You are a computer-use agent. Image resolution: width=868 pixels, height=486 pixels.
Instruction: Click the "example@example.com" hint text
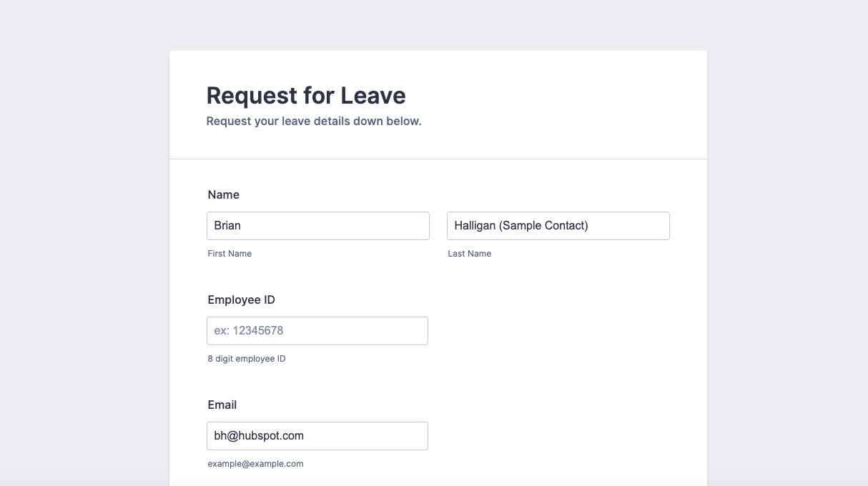(255, 464)
